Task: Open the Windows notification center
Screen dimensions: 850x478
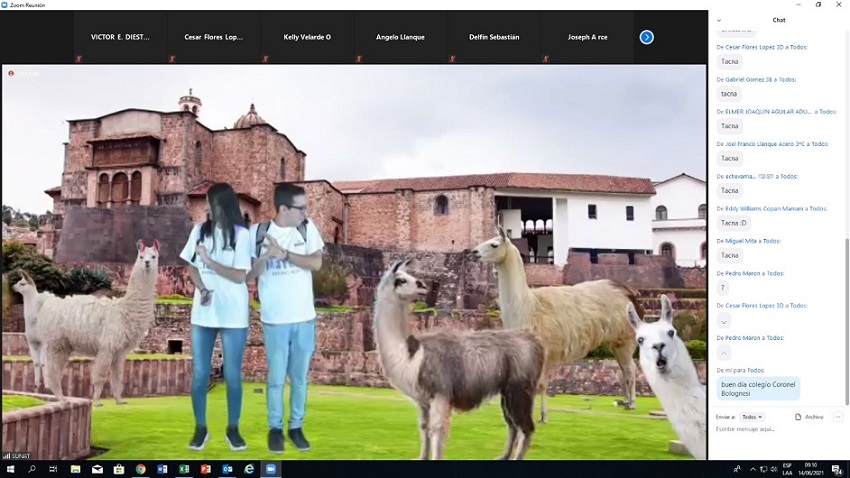Action: 838,469
